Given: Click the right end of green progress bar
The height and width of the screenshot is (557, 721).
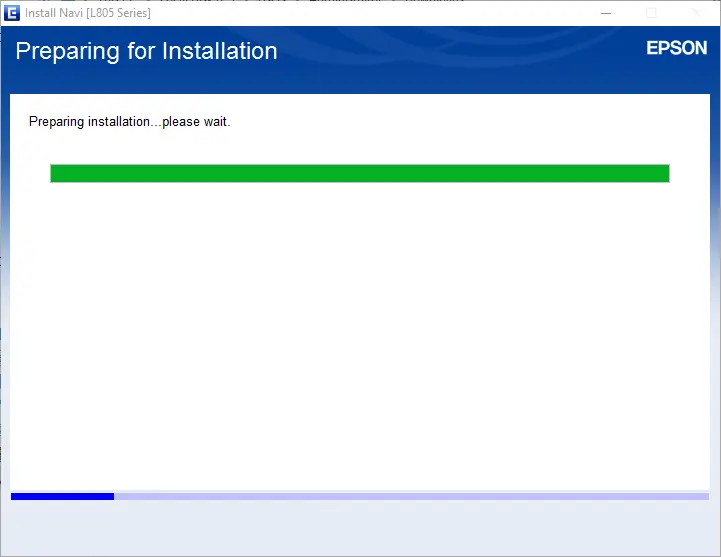Looking at the screenshot, I should coord(662,174).
